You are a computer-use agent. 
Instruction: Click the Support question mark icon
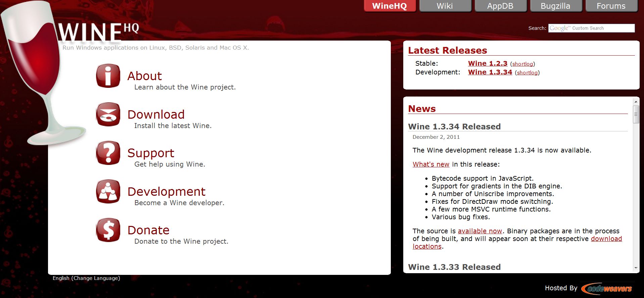[108, 153]
